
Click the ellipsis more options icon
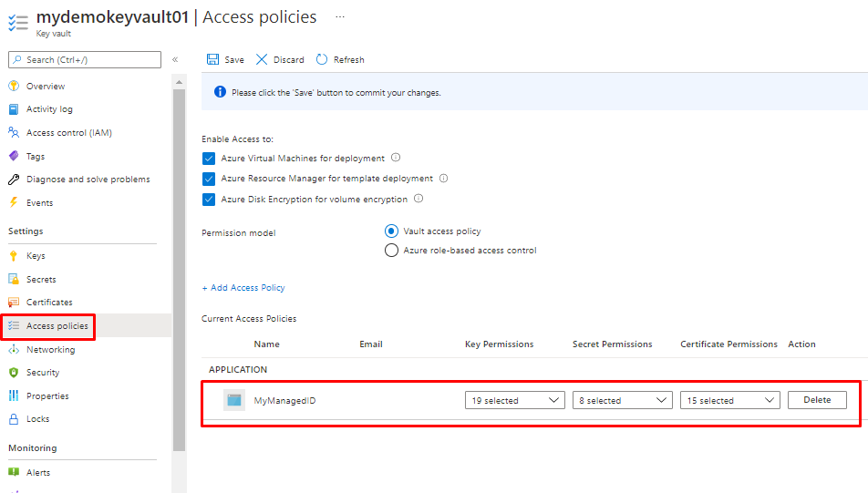tap(340, 17)
